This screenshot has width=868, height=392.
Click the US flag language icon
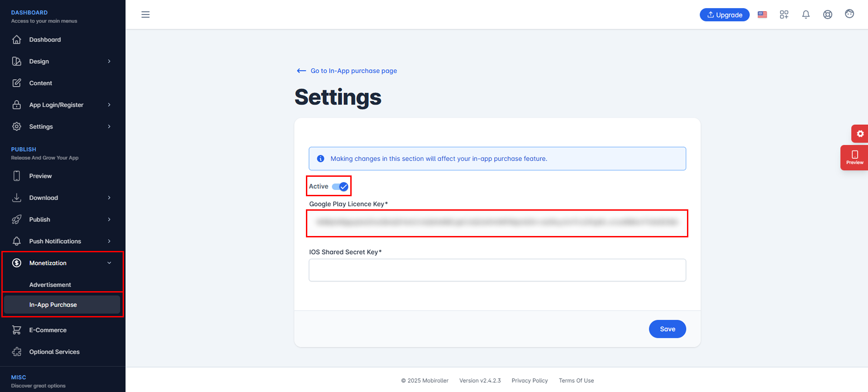click(762, 14)
